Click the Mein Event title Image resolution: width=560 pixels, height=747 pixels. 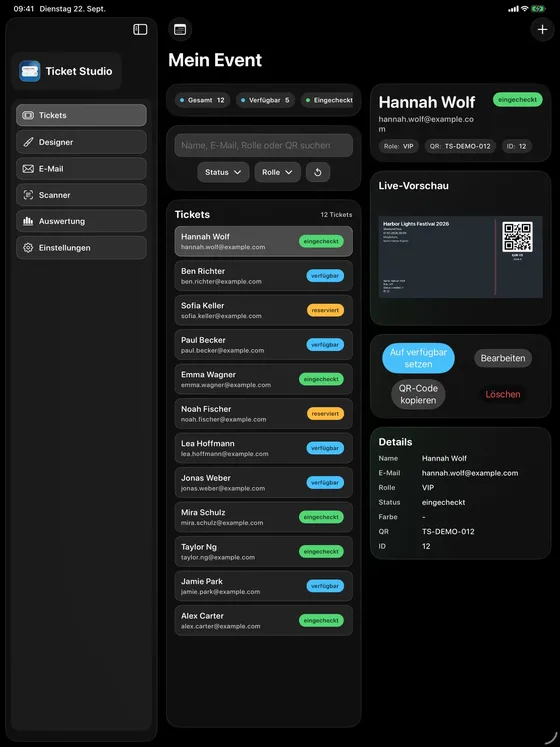(x=215, y=60)
